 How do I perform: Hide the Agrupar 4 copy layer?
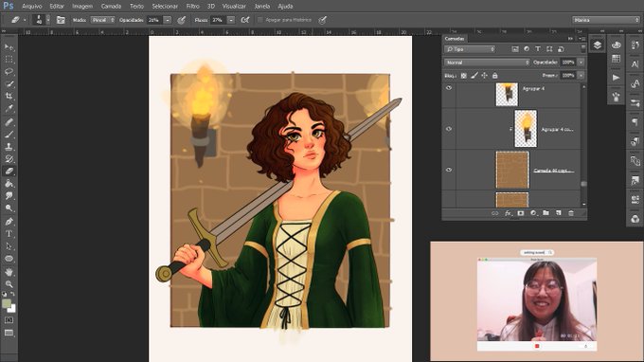tap(449, 129)
